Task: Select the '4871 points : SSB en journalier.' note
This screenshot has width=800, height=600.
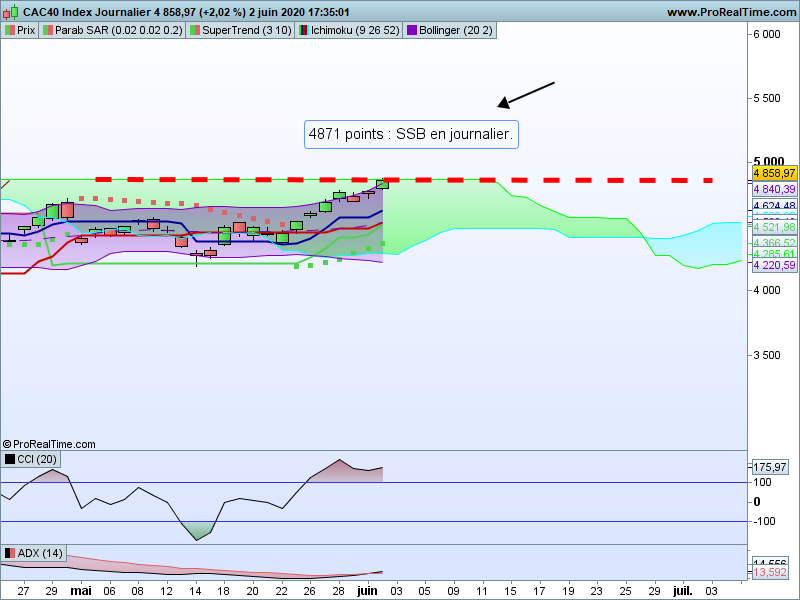Action: [411, 135]
